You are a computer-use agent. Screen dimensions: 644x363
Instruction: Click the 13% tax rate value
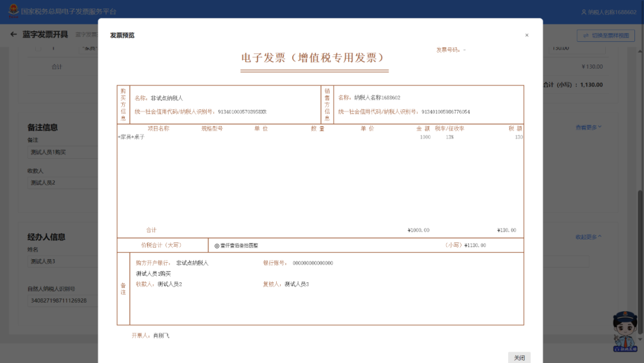450,137
